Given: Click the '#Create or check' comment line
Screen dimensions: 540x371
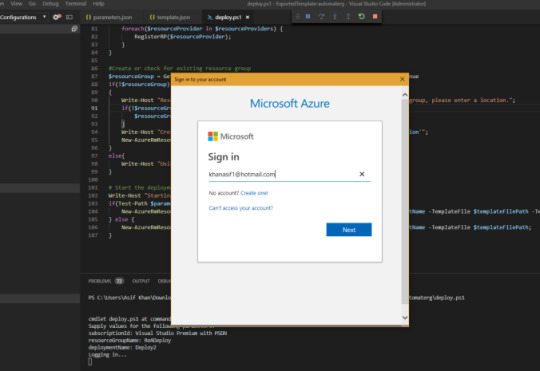Looking at the screenshot, I should (179, 68).
